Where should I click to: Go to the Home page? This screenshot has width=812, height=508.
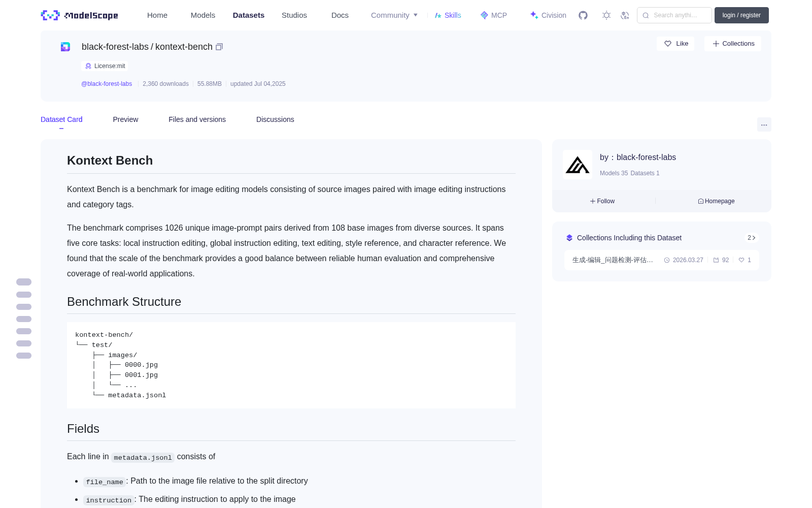pos(157,15)
